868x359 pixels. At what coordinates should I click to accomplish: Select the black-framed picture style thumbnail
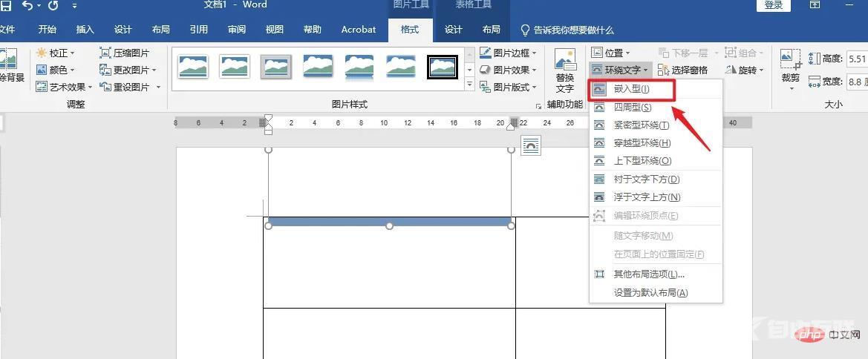coord(443,67)
